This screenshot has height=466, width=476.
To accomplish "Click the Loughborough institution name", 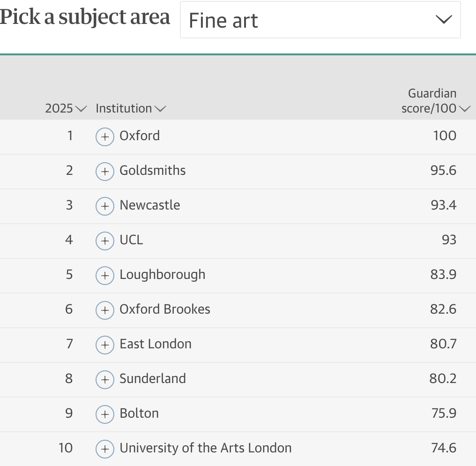I will (163, 275).
